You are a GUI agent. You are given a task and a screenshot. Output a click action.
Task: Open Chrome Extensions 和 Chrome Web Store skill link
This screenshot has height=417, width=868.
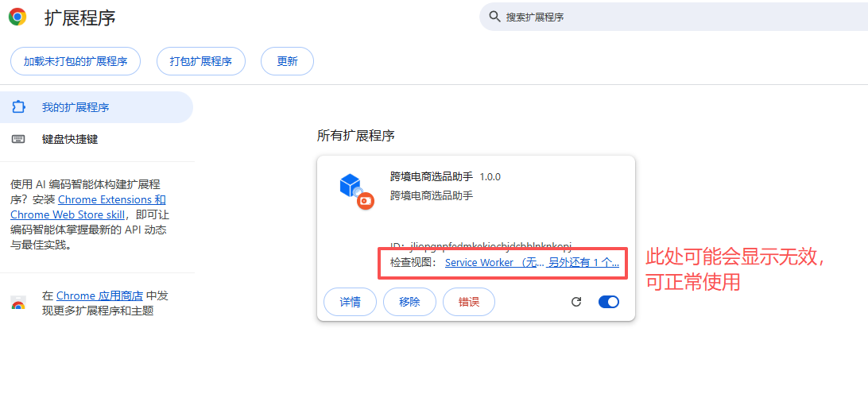pyautogui.click(x=88, y=207)
